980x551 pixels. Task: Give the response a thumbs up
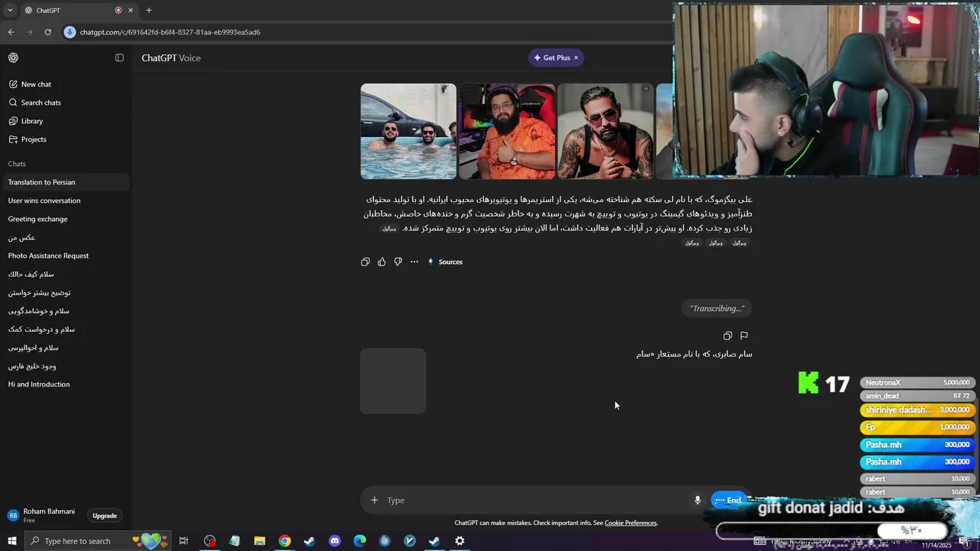381,262
